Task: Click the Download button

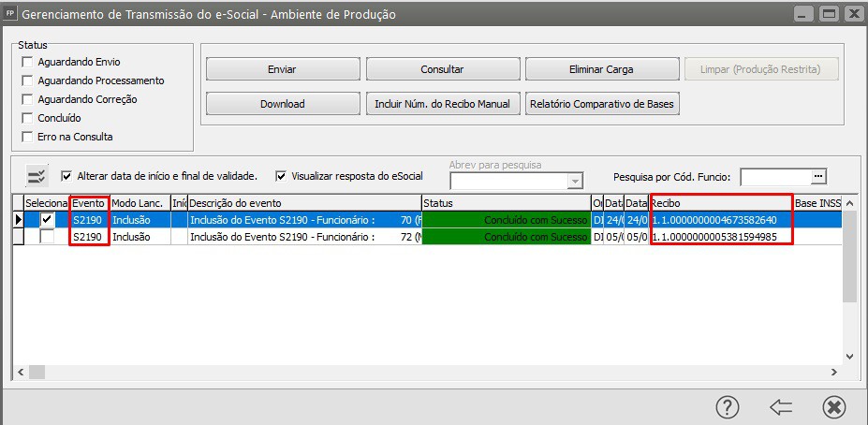Action: (283, 104)
